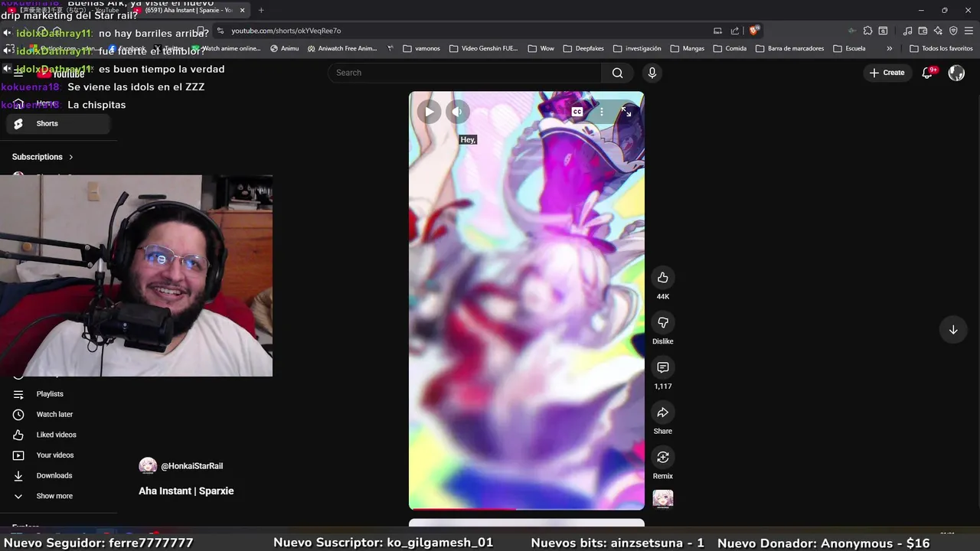Click the Dislike thumbs-down button
The height and width of the screenshot is (551, 980).
click(x=663, y=322)
